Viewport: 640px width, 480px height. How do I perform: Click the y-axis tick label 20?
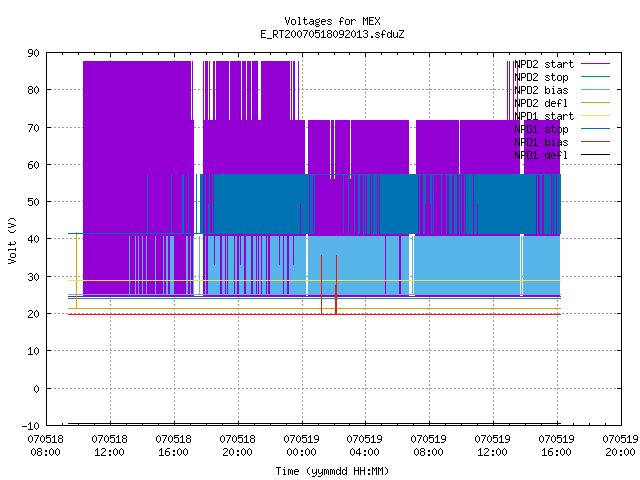[33, 314]
